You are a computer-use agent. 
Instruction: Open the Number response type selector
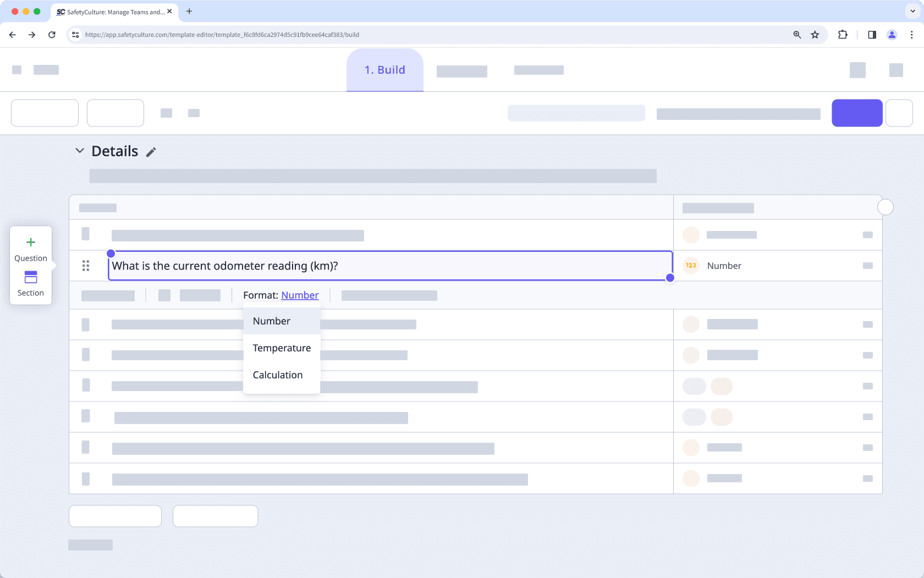click(x=724, y=266)
